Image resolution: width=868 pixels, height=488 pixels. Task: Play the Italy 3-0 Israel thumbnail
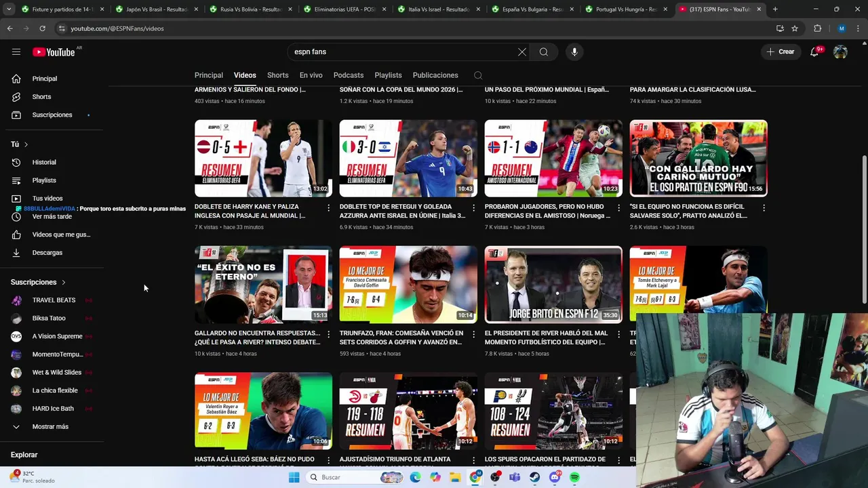408,159
